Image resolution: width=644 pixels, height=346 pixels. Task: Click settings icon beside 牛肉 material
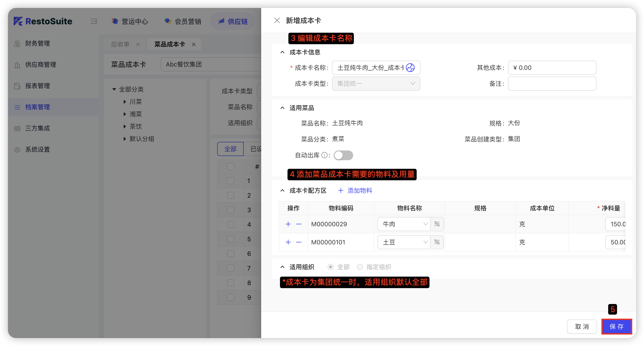[437, 224]
